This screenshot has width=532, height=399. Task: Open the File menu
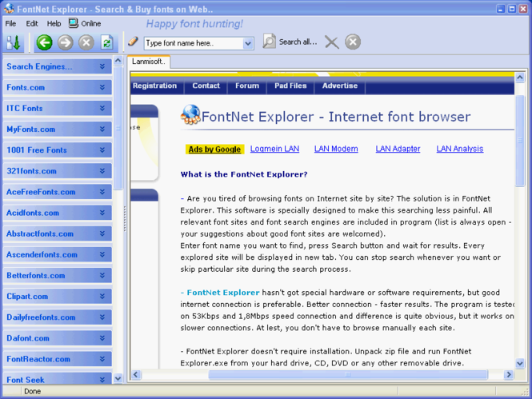pos(10,23)
